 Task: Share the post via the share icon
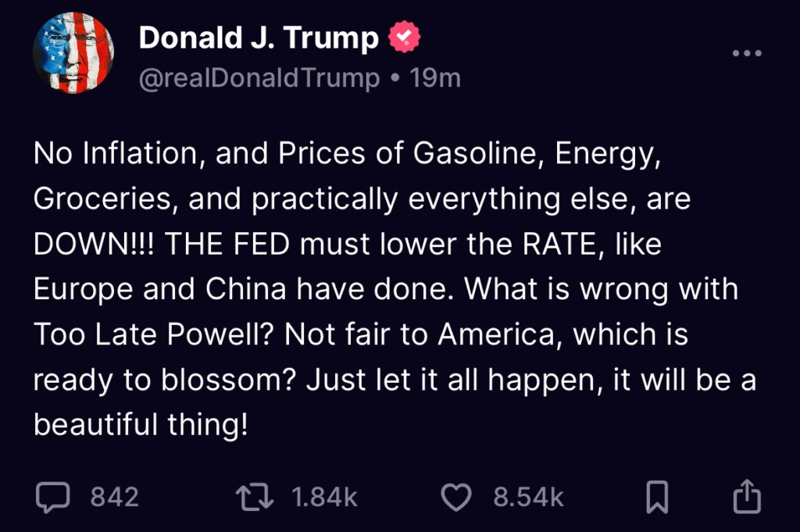point(745,496)
